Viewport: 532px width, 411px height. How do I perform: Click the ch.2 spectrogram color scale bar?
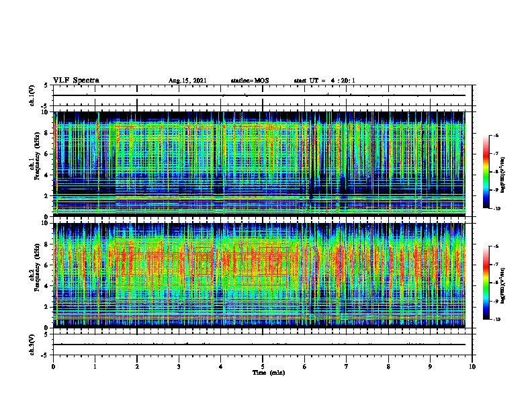486,283
